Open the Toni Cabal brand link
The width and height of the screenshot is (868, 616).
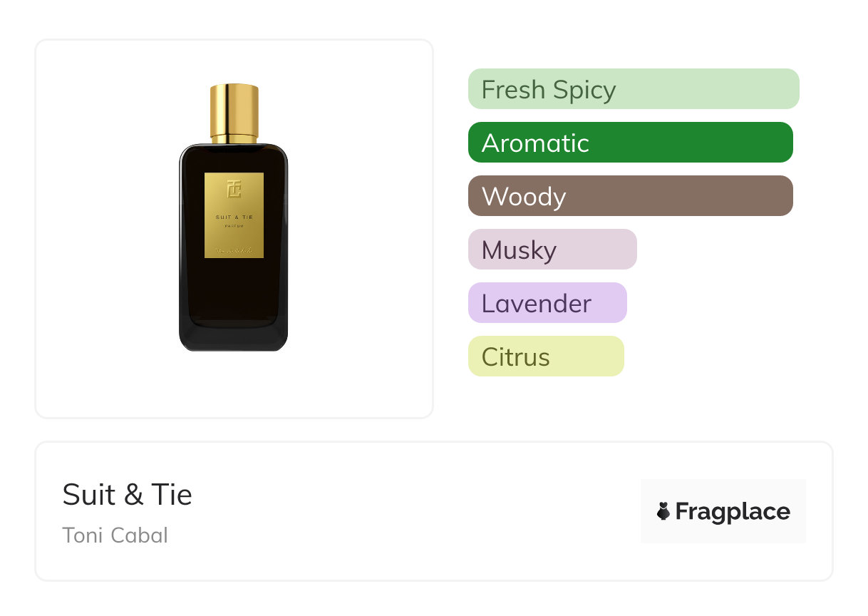click(x=115, y=535)
